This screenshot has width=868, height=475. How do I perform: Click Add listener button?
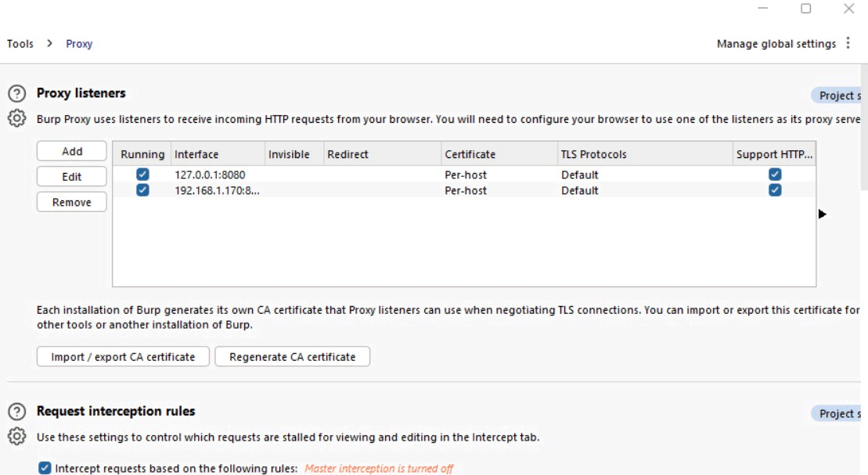click(72, 151)
